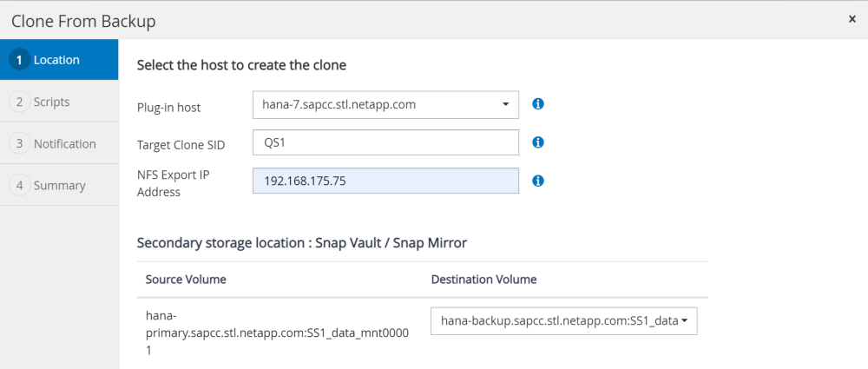Click the number 4 step circle
The width and height of the screenshot is (868, 369).
click(x=19, y=185)
